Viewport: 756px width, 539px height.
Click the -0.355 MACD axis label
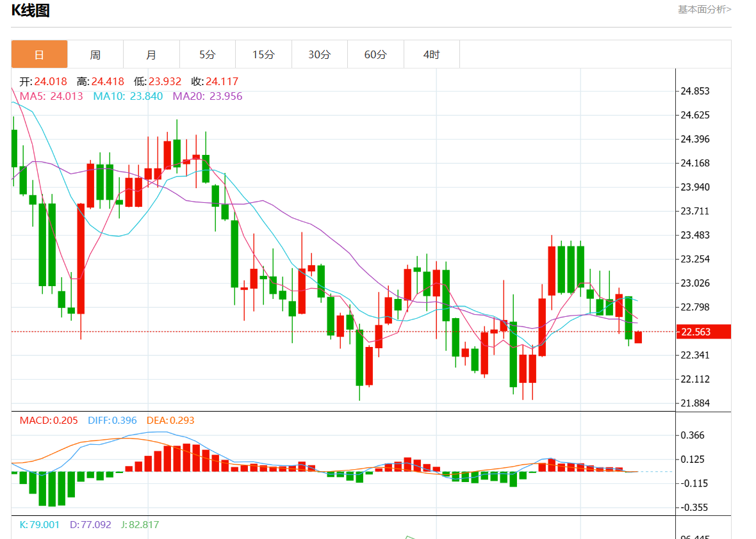pyautogui.click(x=694, y=508)
